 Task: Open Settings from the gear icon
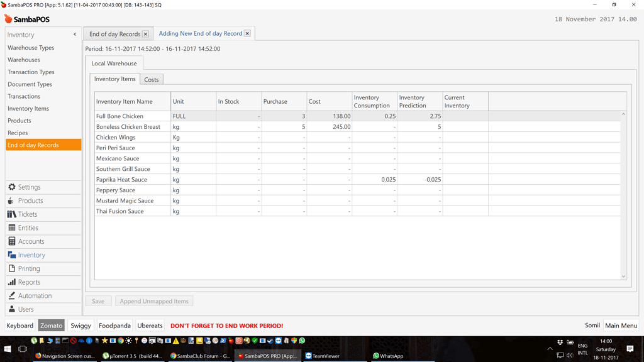click(x=43, y=187)
